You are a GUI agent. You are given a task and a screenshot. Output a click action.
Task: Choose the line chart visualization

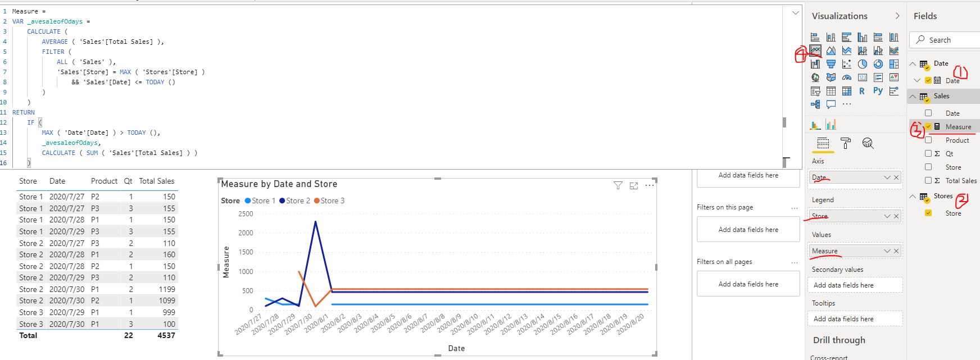coord(815,51)
